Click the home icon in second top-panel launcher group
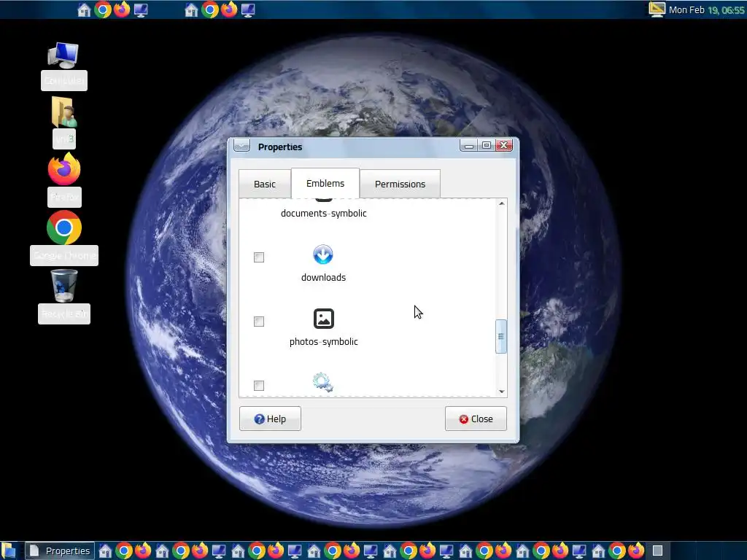 click(x=191, y=10)
